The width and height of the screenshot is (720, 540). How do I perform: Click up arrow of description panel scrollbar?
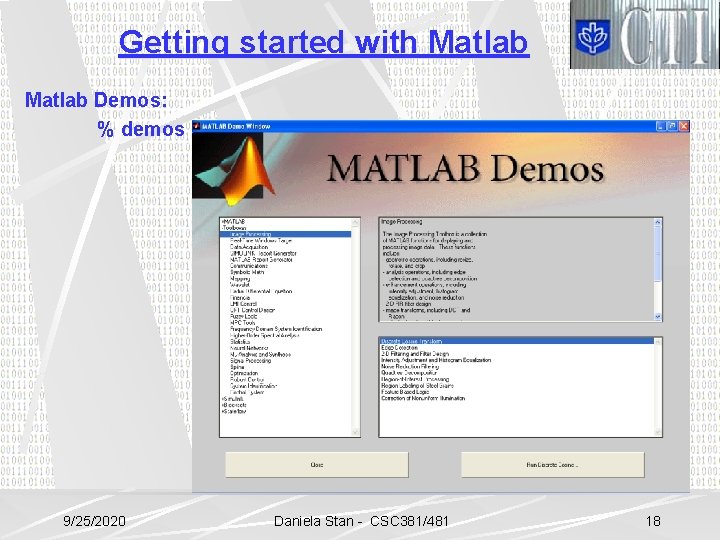click(x=658, y=222)
